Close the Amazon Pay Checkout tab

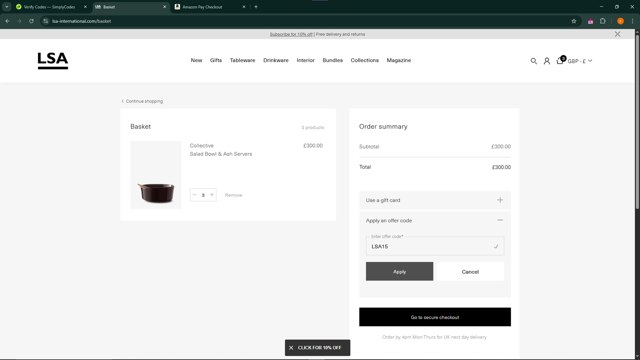pos(244,7)
